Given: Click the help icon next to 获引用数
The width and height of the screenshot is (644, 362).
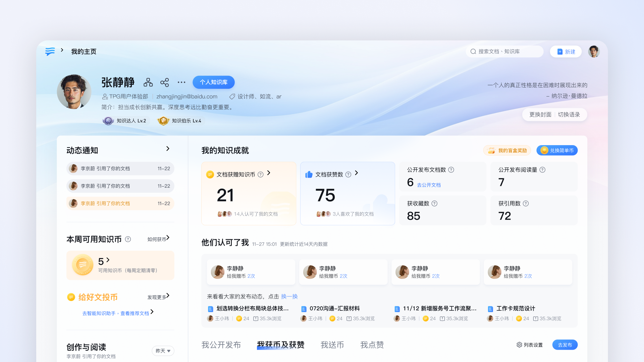Looking at the screenshot, I should click(x=526, y=203).
